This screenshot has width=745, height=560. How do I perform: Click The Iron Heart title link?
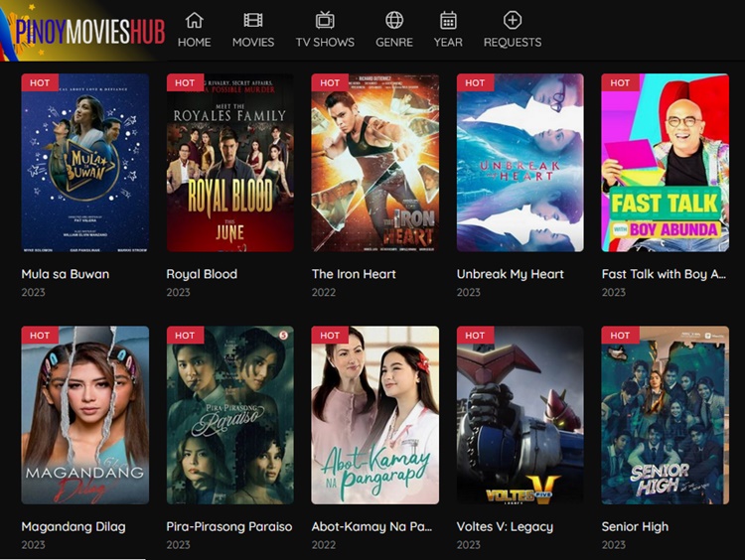coord(354,274)
